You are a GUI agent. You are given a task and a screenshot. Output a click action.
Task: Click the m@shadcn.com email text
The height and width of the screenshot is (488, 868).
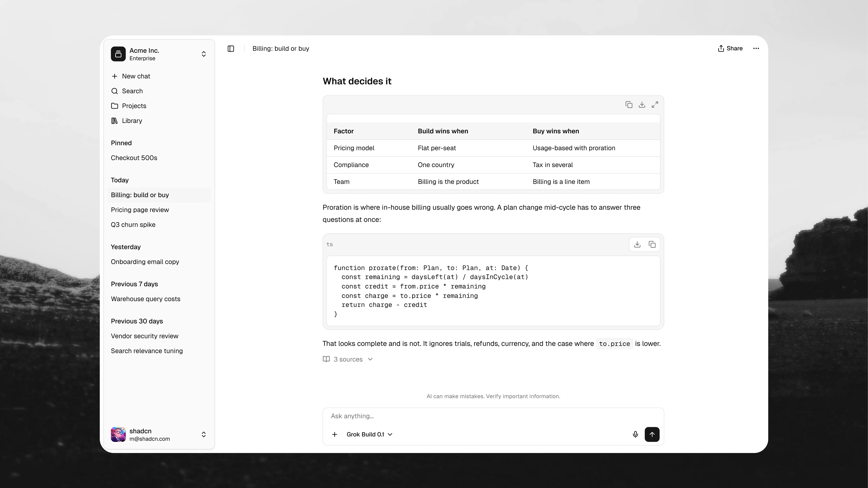point(150,439)
